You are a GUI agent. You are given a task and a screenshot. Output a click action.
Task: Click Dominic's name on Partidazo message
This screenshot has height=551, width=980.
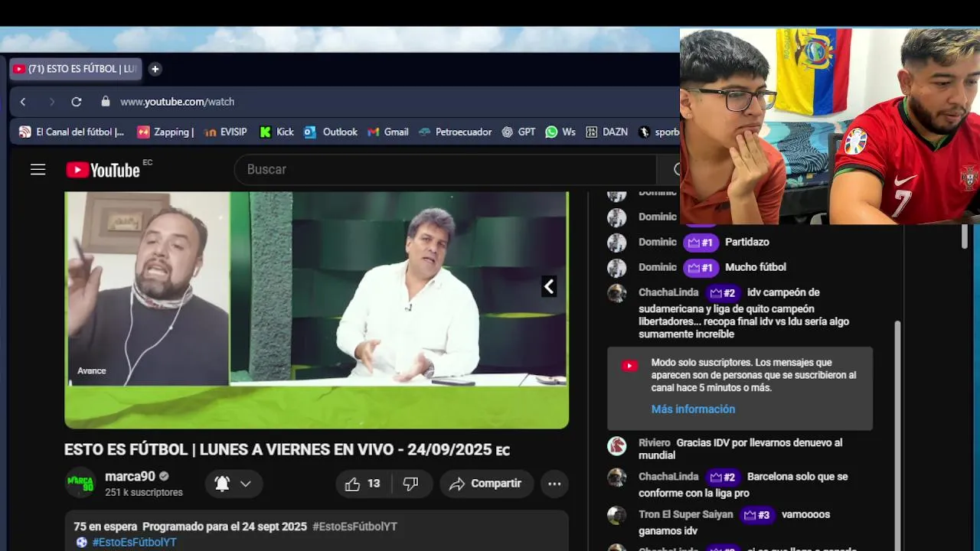click(658, 242)
